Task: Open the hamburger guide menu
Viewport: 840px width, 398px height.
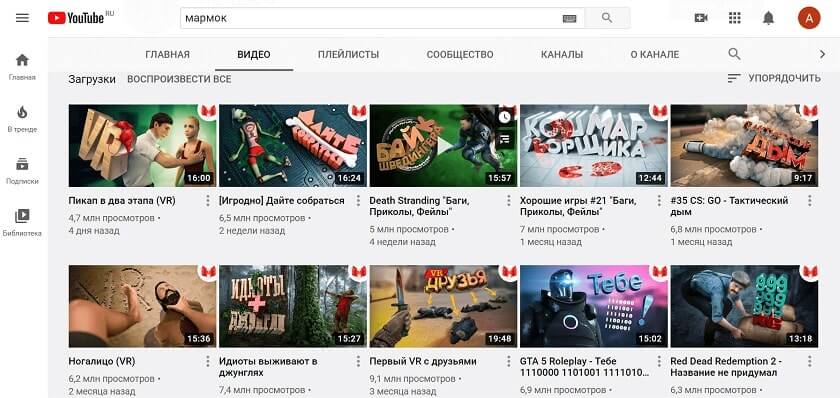Action: pyautogui.click(x=22, y=18)
